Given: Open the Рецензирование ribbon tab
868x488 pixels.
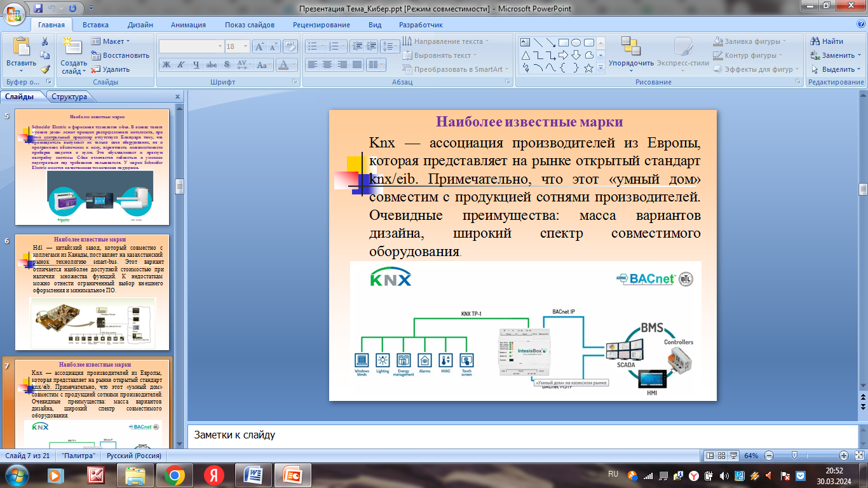Looking at the screenshot, I should pyautogui.click(x=322, y=25).
